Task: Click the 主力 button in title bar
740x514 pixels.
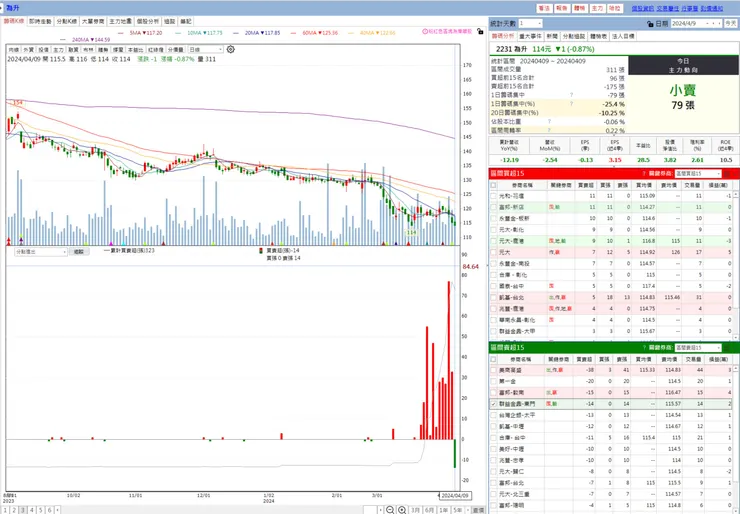Action: coord(597,8)
